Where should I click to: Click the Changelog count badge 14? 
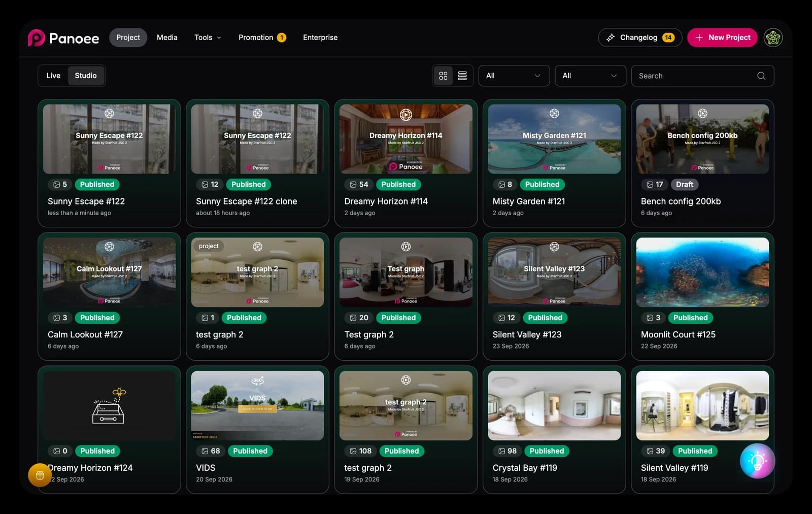tap(668, 38)
